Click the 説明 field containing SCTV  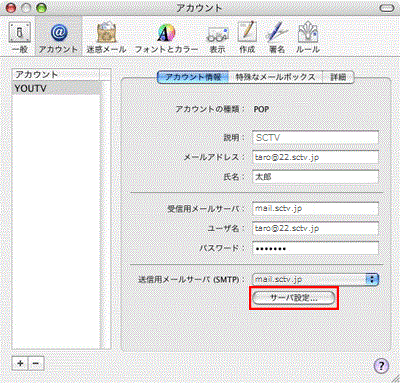315,137
